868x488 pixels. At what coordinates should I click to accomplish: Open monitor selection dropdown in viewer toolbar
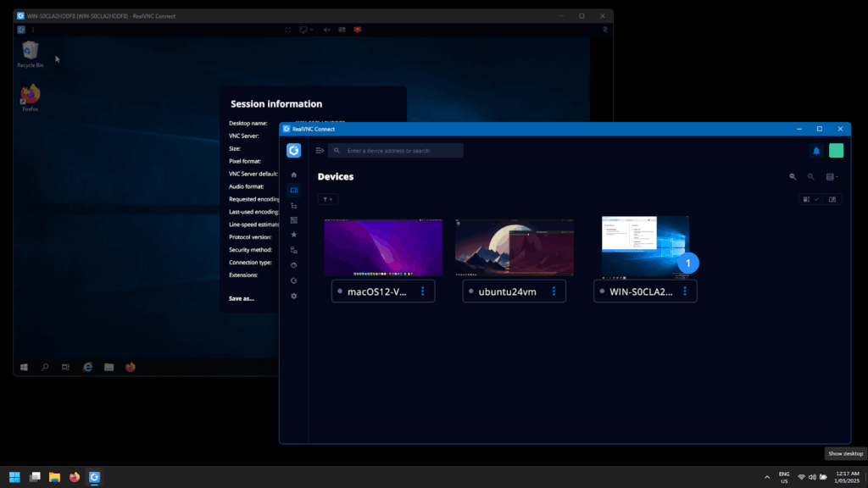pos(305,30)
